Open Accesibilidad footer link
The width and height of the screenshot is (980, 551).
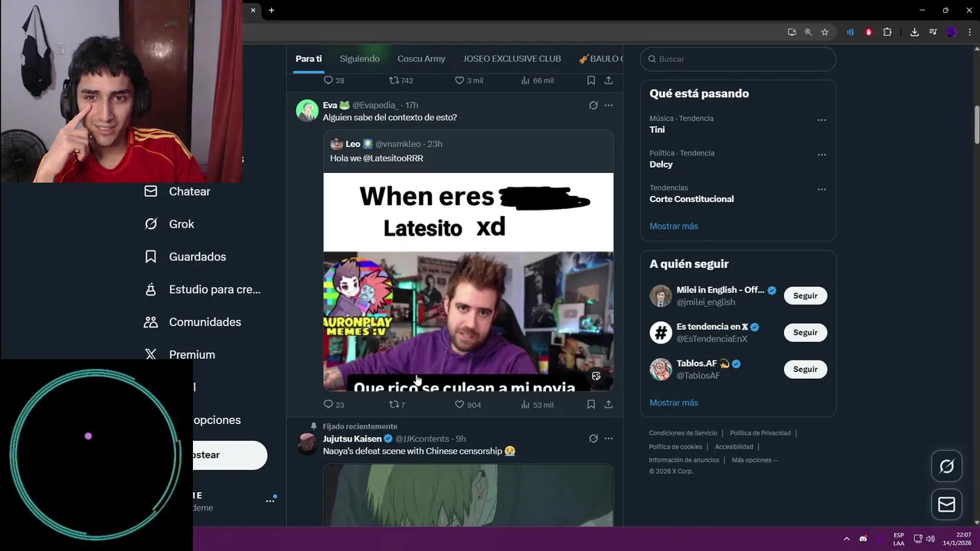(734, 447)
